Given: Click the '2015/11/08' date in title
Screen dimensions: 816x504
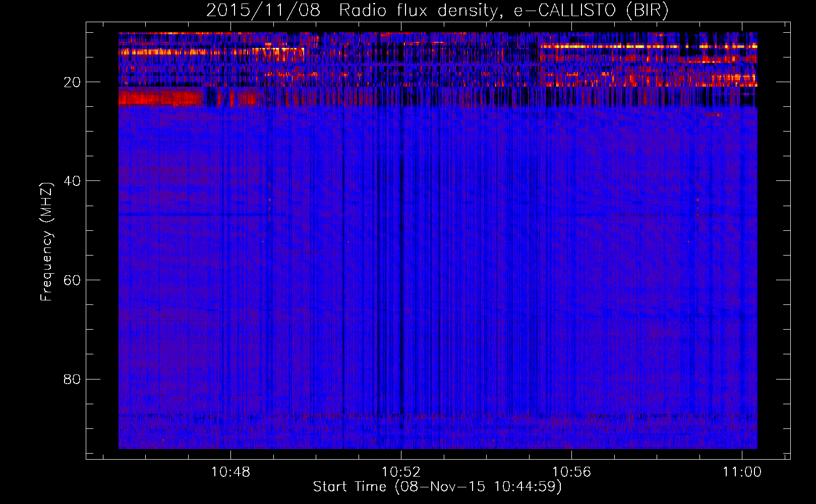Looking at the screenshot, I should 263,10.
